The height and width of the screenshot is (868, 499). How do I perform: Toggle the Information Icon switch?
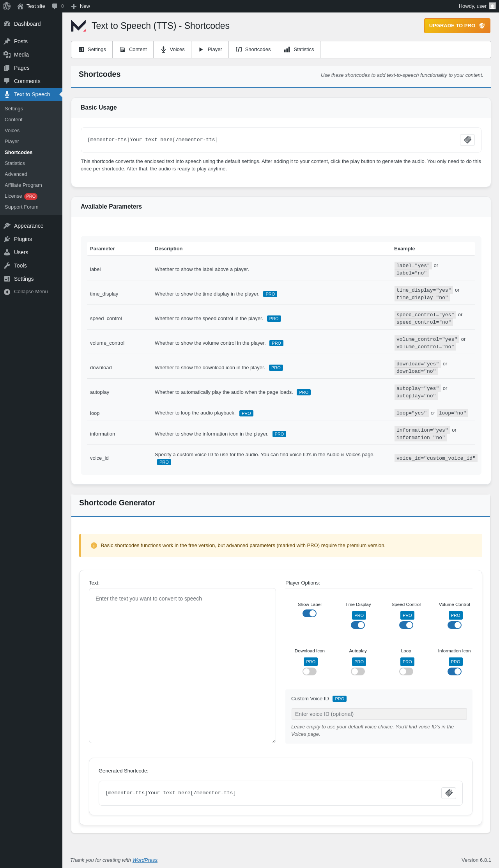click(x=455, y=671)
